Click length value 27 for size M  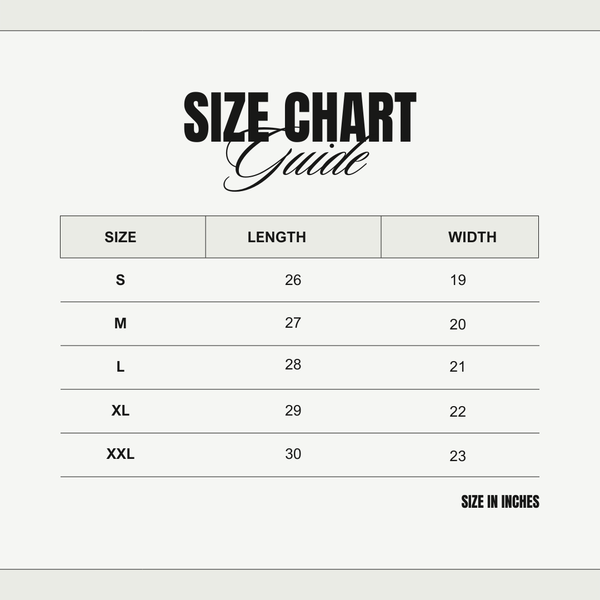click(293, 323)
